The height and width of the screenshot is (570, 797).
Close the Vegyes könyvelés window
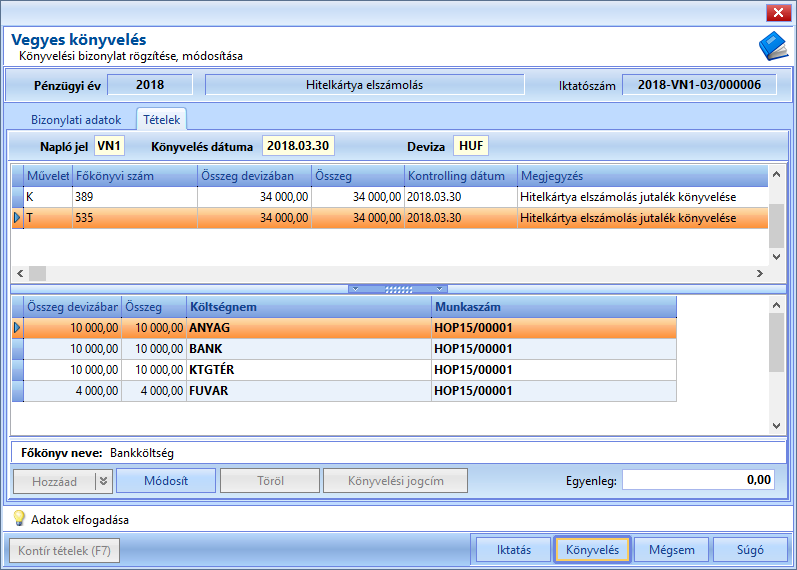(778, 13)
